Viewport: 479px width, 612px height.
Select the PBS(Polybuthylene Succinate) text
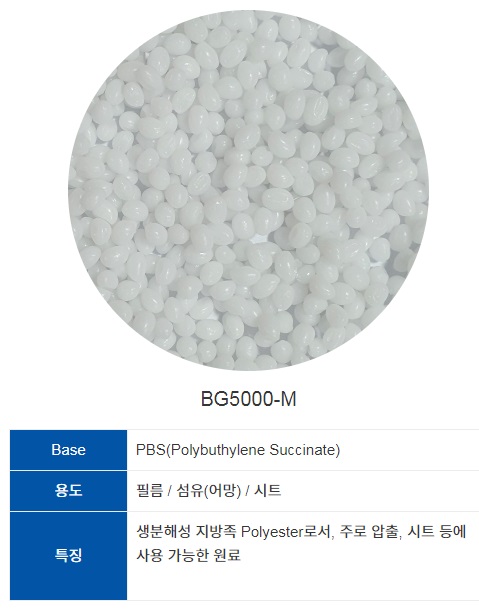(238, 450)
